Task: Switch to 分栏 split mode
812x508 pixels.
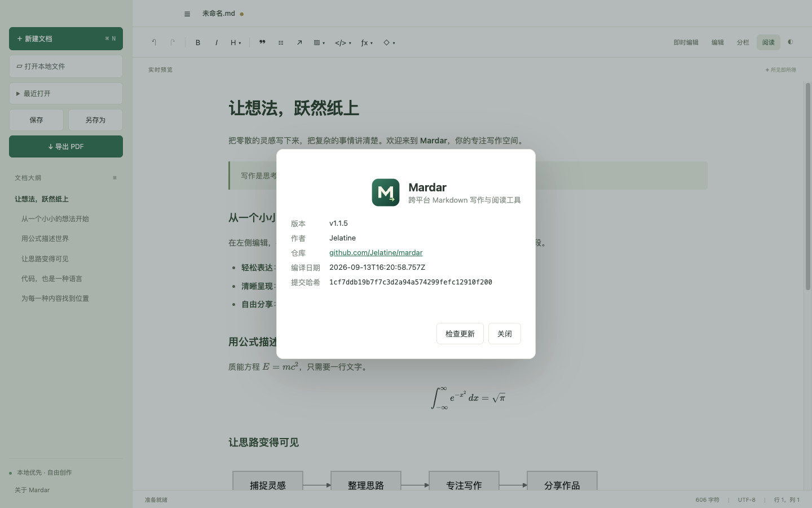Action: click(x=743, y=42)
